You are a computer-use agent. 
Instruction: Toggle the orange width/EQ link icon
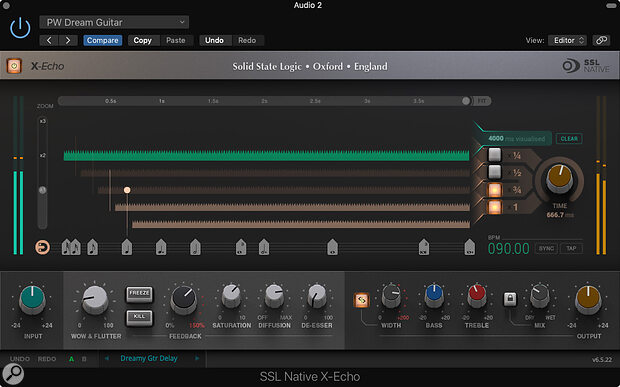(361, 300)
